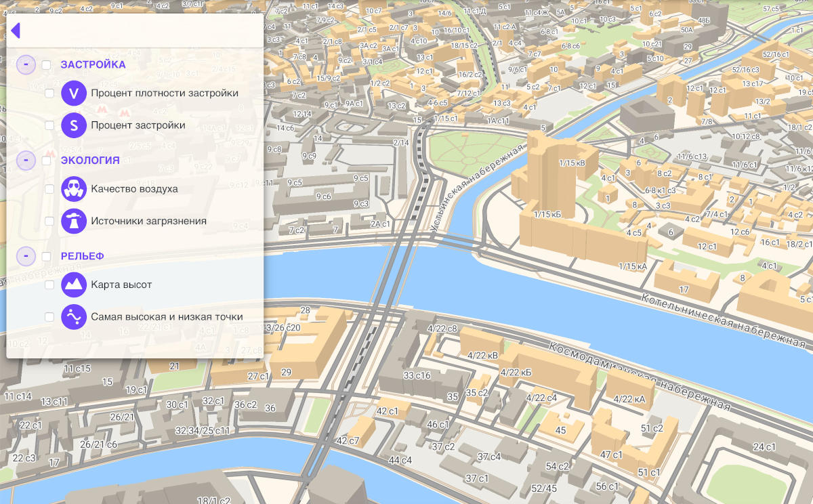Select Процент плотности застройки label

click(165, 93)
